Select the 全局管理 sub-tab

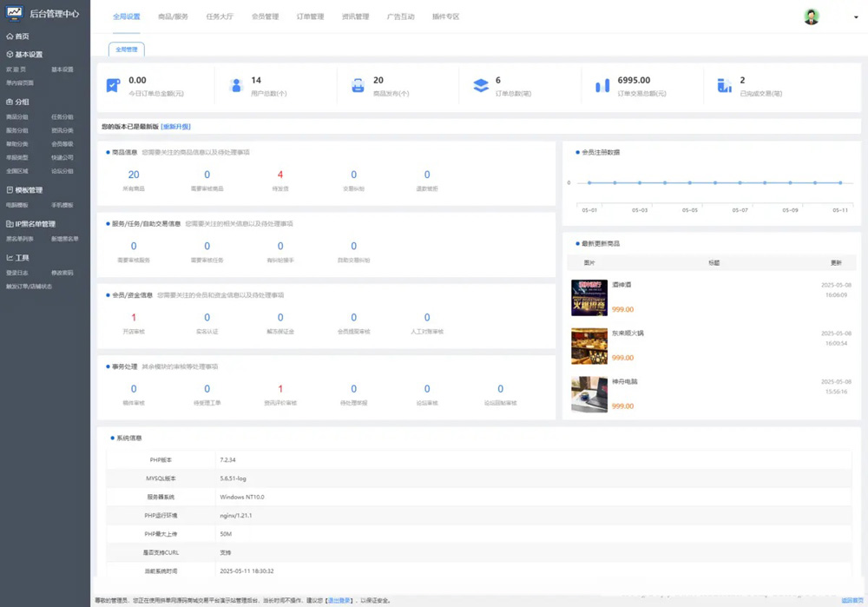tap(127, 49)
